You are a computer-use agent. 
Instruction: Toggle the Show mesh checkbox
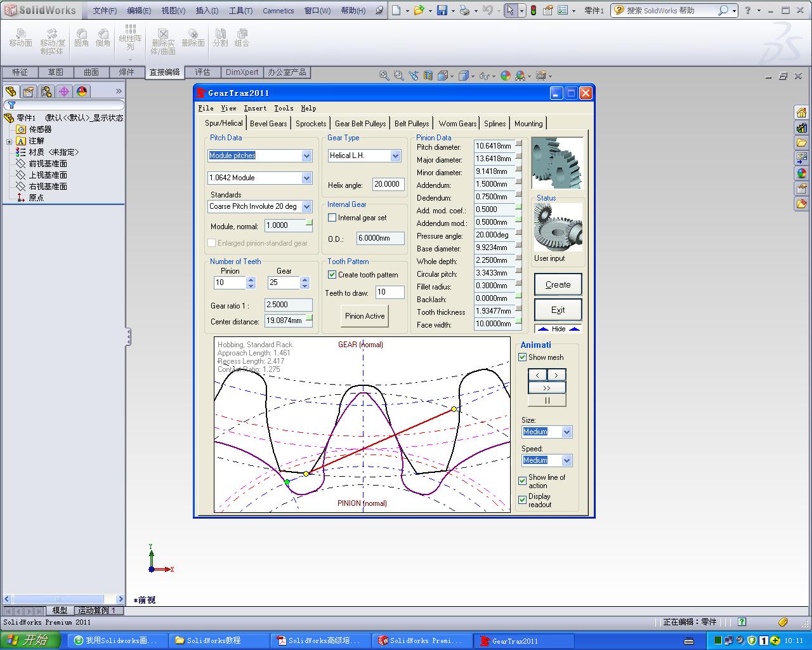[523, 357]
